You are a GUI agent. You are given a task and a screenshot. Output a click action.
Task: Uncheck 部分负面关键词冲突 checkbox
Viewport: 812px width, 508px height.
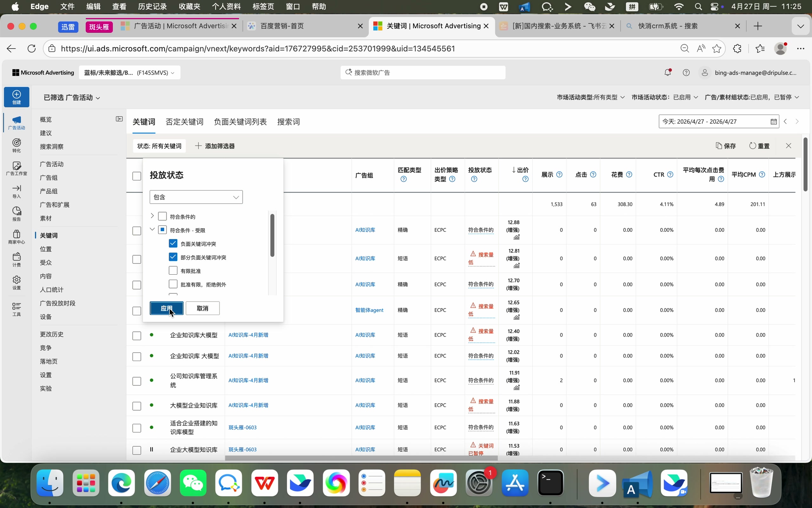click(173, 257)
